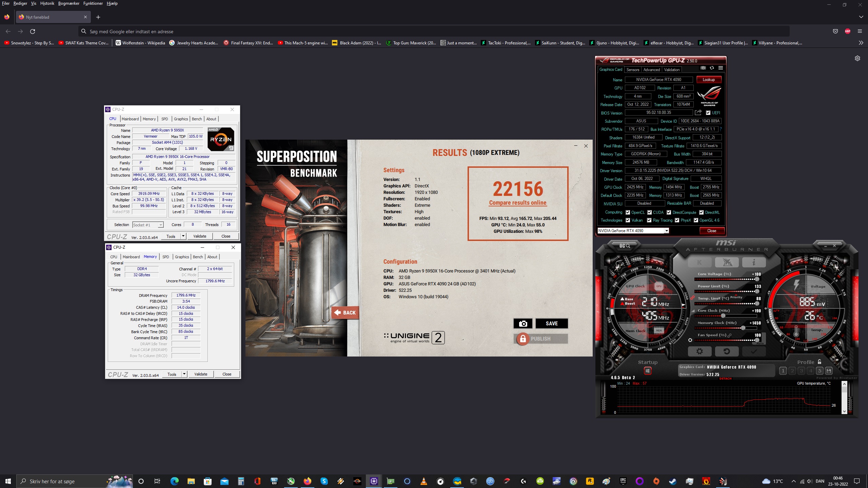868x488 pixels.
Task: Click the locked PUBLISH button
Action: click(x=541, y=339)
